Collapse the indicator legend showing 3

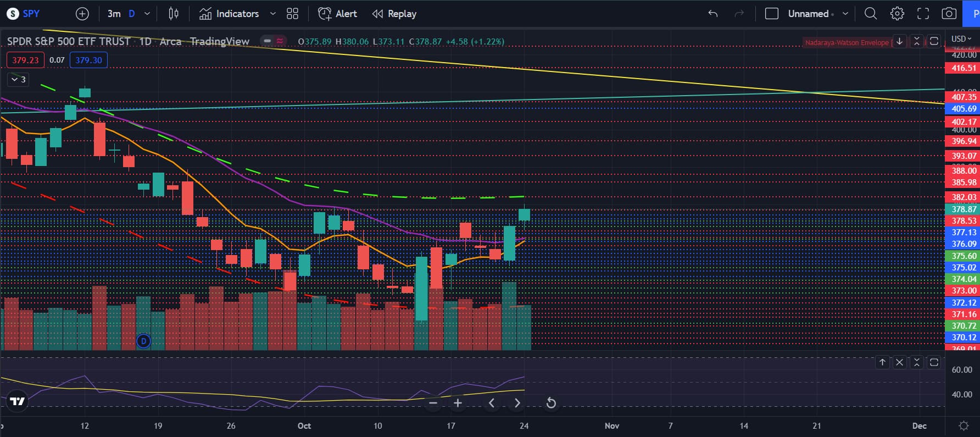(18, 79)
